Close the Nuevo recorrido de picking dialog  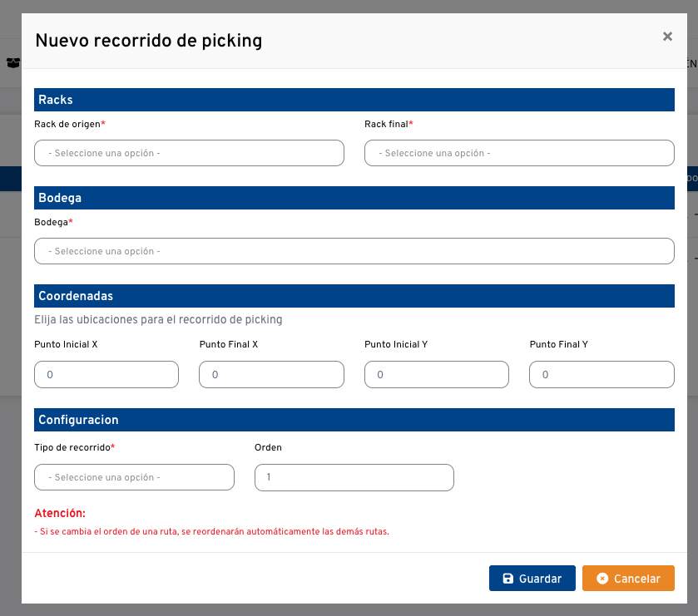point(667,37)
